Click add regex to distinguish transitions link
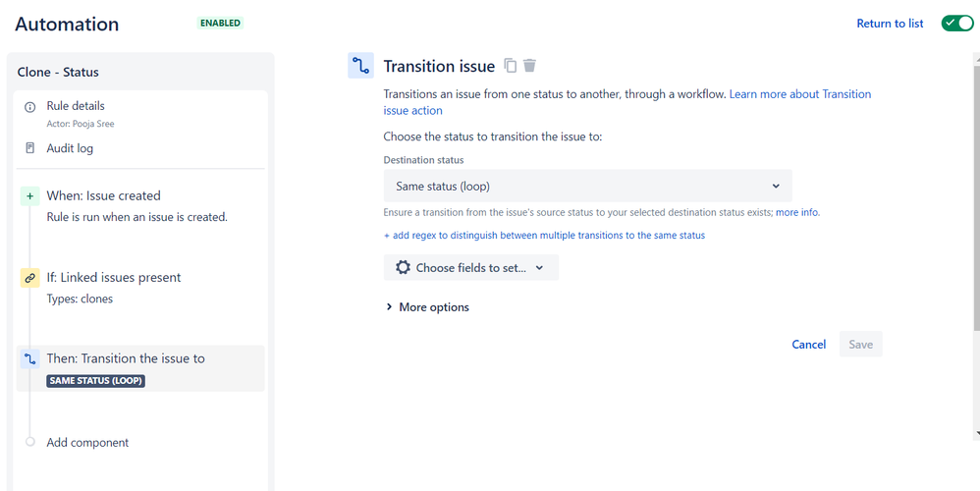The image size is (980, 491). click(x=544, y=236)
